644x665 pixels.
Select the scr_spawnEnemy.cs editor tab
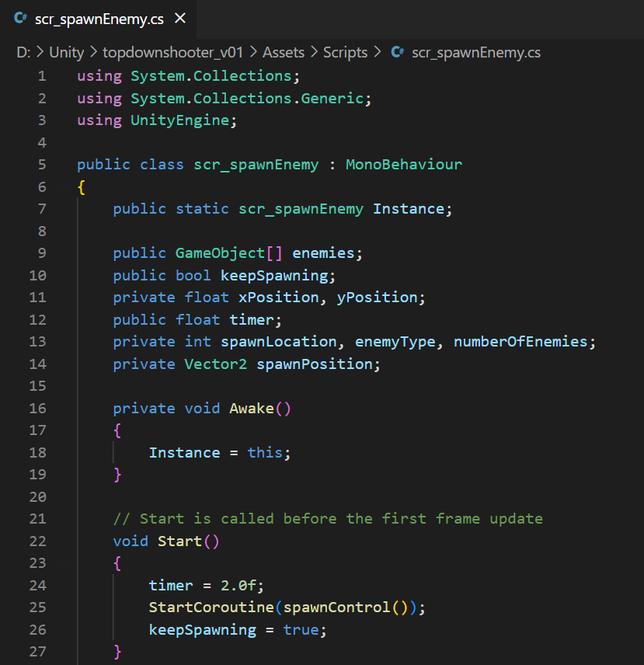(99, 19)
